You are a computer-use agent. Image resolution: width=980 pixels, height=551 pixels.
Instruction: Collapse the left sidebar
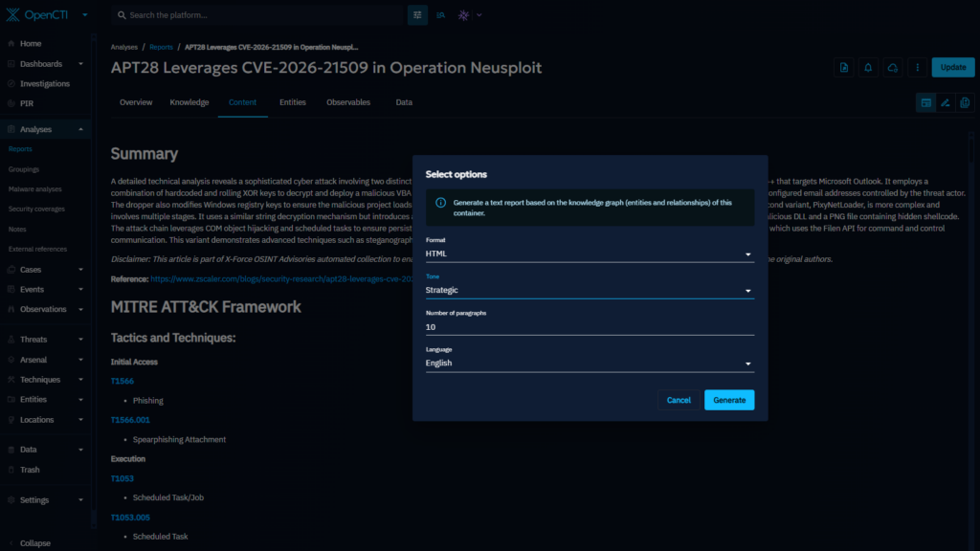click(x=35, y=543)
